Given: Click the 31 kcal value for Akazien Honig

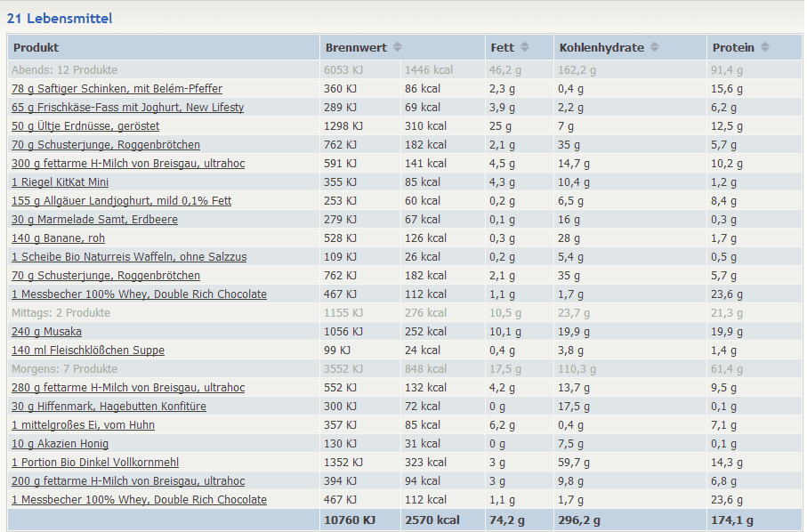Looking at the screenshot, I should [x=423, y=444].
